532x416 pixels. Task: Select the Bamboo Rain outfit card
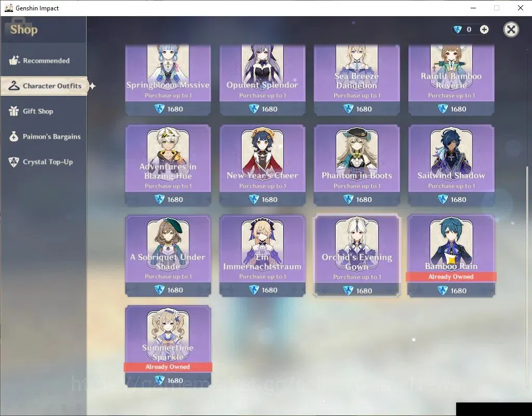coord(451,256)
